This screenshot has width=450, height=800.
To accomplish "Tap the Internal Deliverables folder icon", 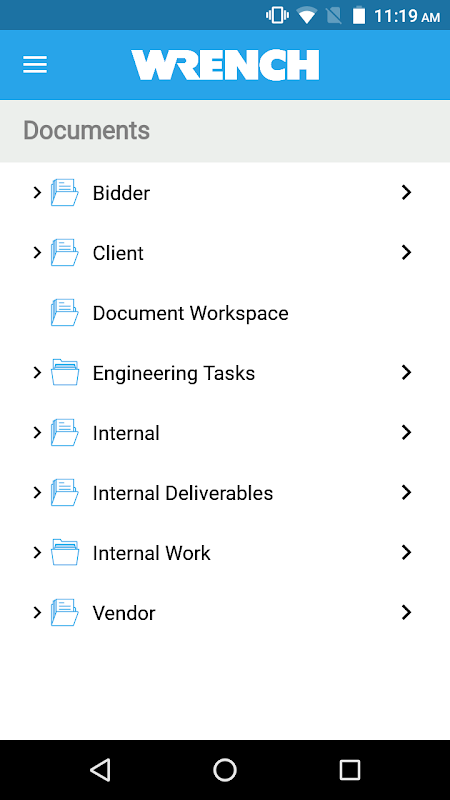I will click(65, 492).
